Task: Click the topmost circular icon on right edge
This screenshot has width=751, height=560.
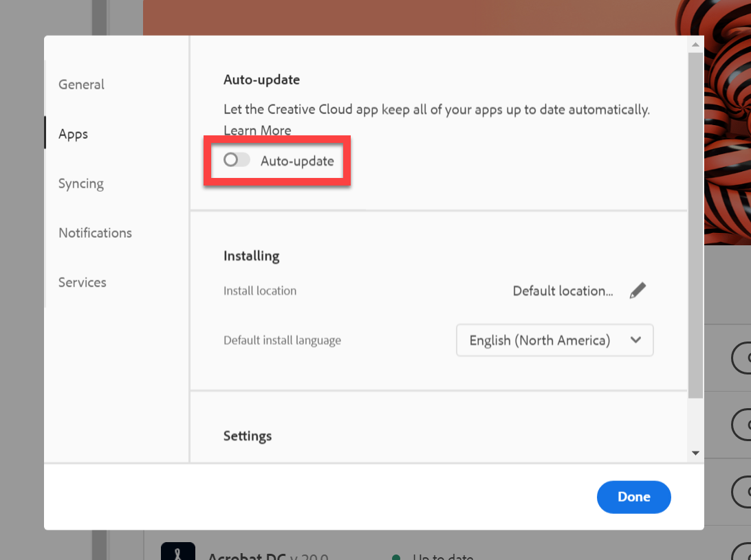Action: [x=747, y=358]
